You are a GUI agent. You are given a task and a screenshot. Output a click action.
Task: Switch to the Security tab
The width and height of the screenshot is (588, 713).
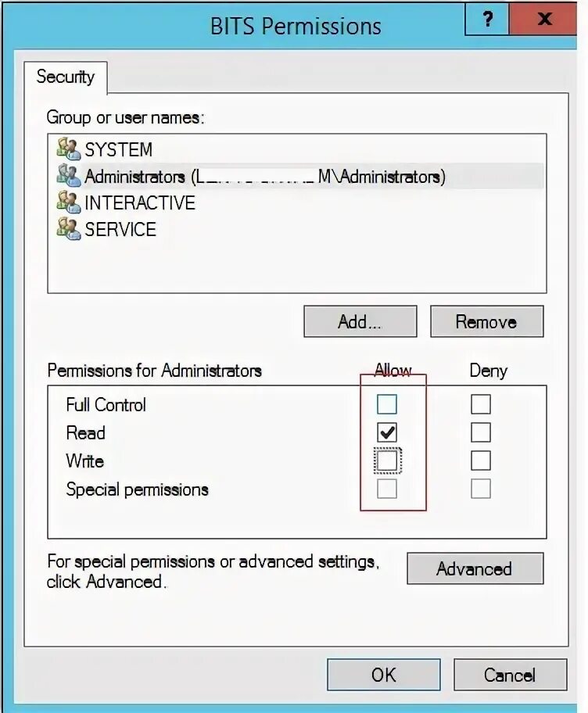click(66, 77)
